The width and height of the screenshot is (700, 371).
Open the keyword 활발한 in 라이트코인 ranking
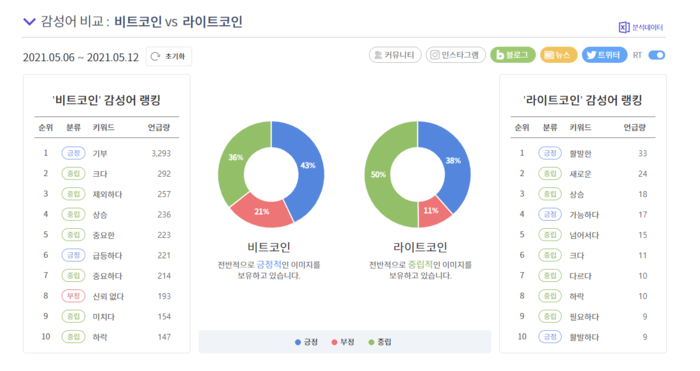pos(580,154)
